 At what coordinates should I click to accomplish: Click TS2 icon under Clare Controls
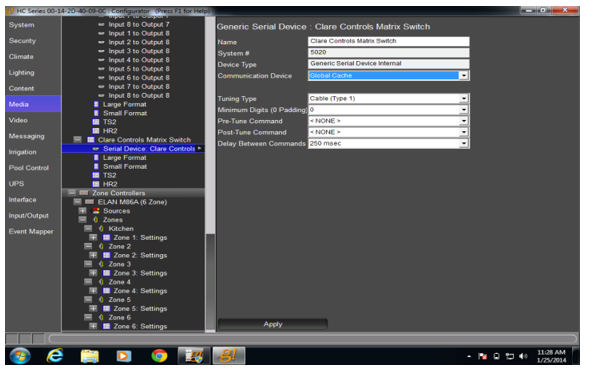pos(96,175)
